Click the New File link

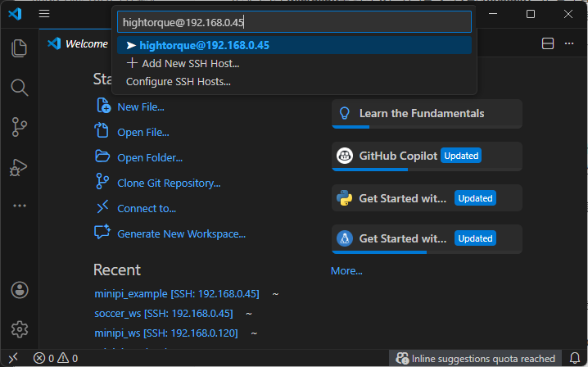click(x=141, y=107)
